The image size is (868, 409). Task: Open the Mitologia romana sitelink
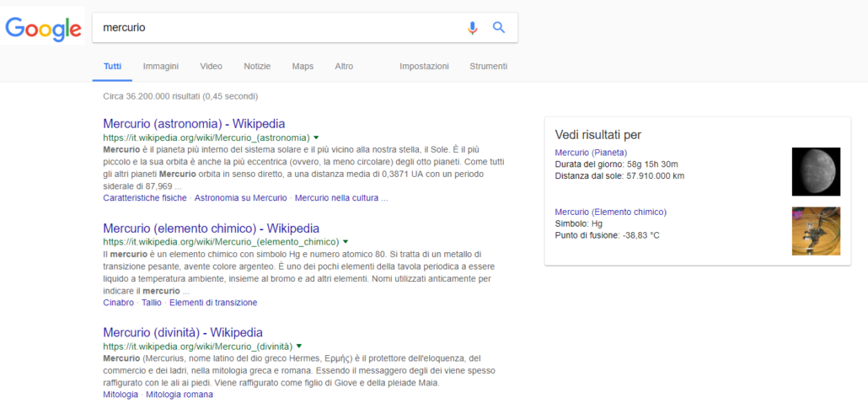pos(179,395)
